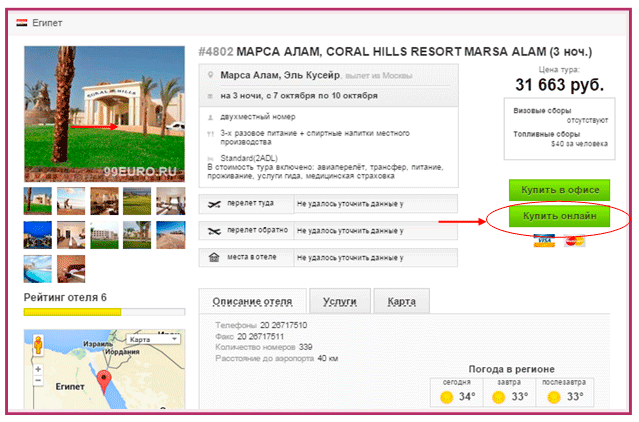Click the Купить онлайн button
Screen dimensions: 639x422
coord(560,216)
